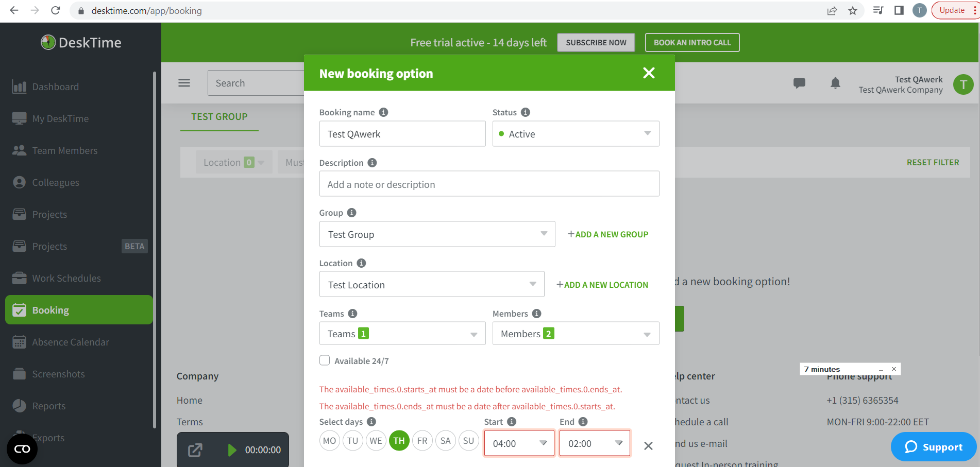Open the Booking sidebar menu item
This screenshot has height=467, width=980.
tap(79, 310)
